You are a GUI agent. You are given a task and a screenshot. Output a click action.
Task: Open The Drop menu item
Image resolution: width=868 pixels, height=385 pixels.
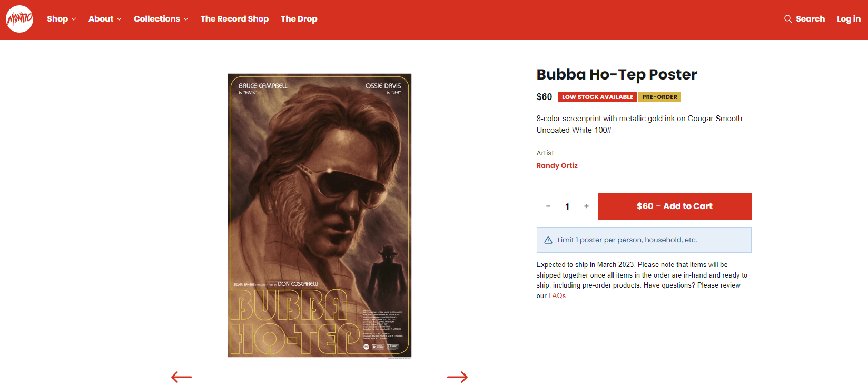point(299,19)
